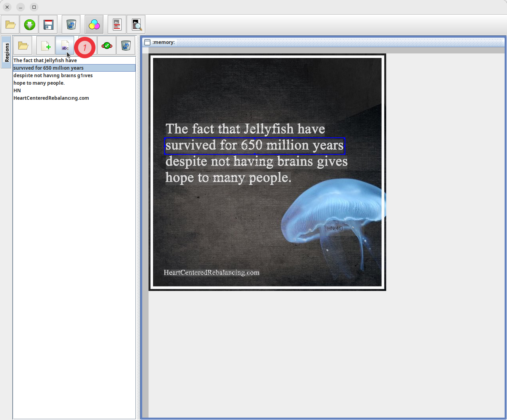Select list row 'HN'
Screen dimensions: 507x420
pos(74,91)
